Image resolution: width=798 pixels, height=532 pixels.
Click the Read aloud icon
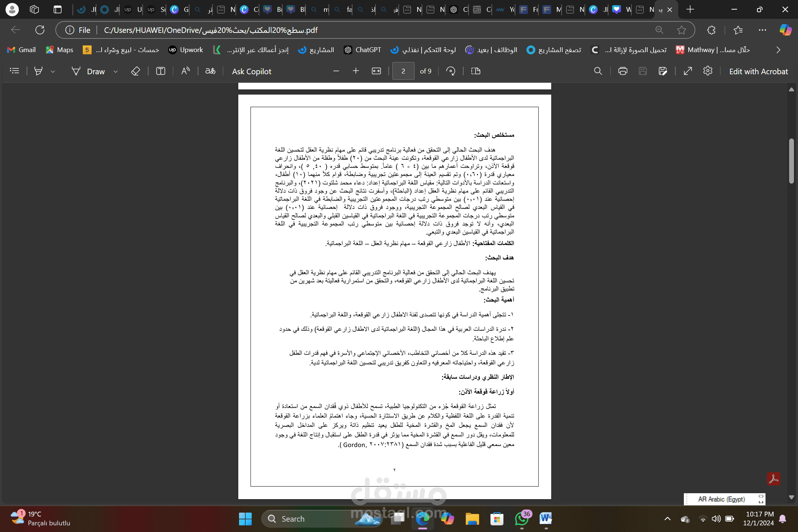click(x=185, y=71)
